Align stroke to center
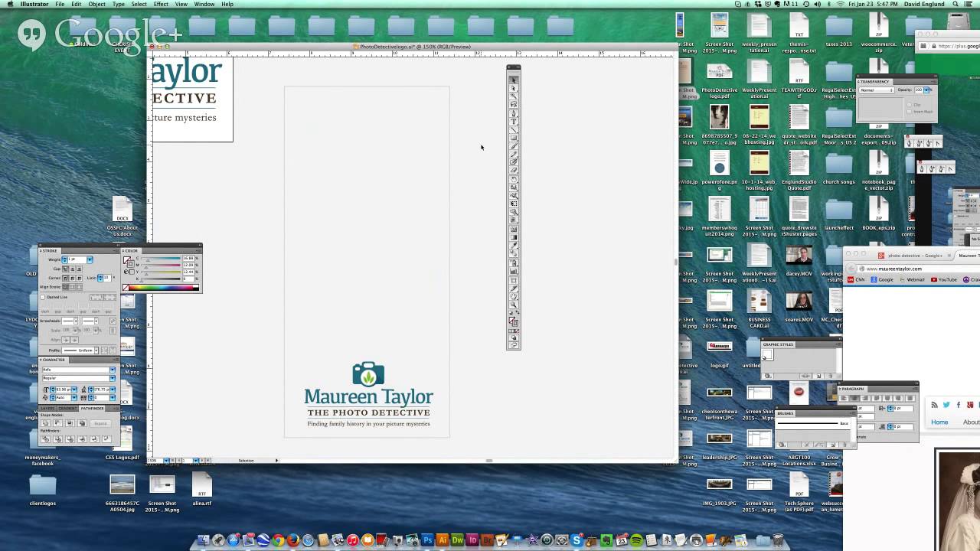 [65, 287]
